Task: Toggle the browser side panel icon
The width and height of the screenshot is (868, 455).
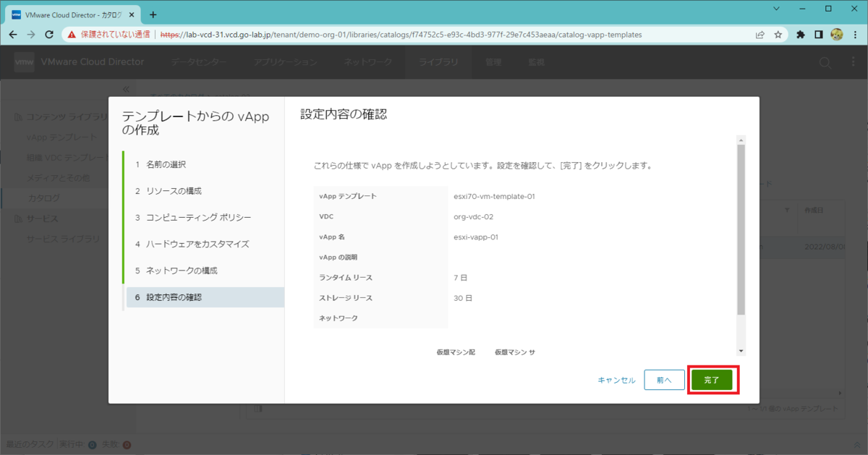Action: pyautogui.click(x=819, y=34)
